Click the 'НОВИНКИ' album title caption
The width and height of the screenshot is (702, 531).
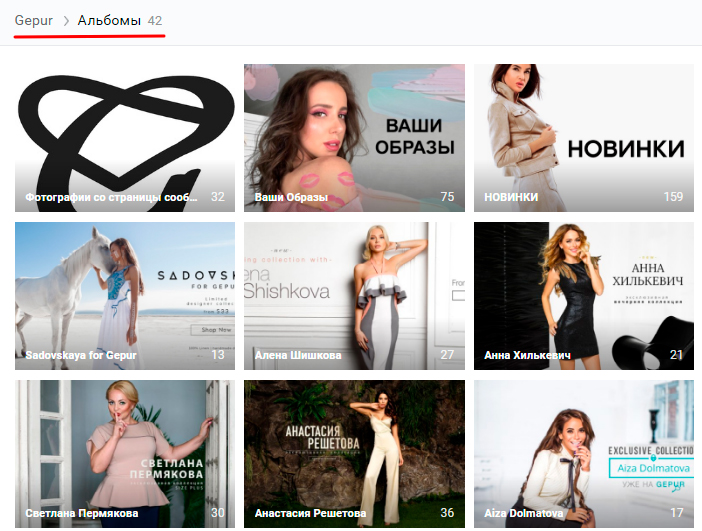[x=511, y=197]
